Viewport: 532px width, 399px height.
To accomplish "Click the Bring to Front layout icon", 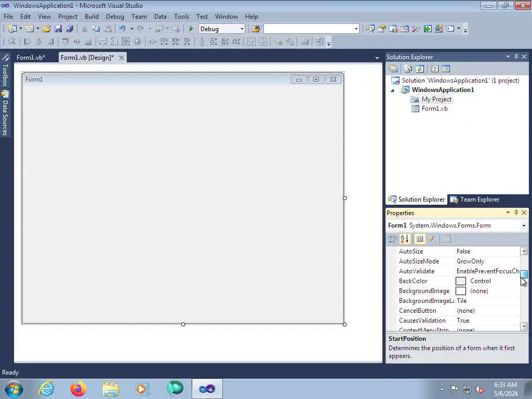I will [278, 42].
